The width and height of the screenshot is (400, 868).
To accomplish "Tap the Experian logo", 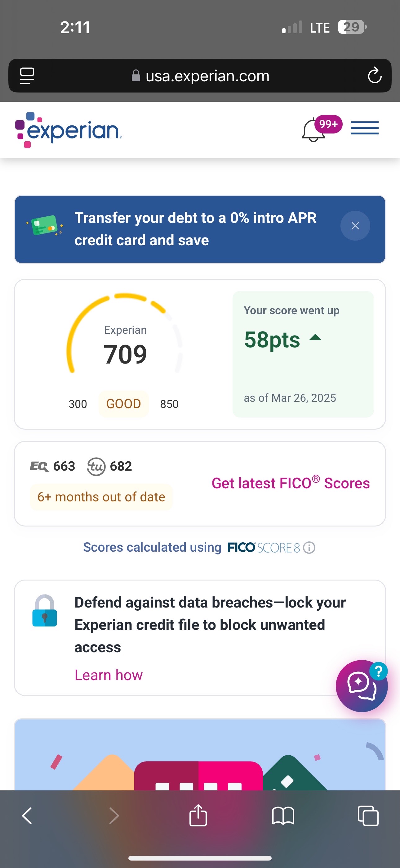I will coord(69,130).
